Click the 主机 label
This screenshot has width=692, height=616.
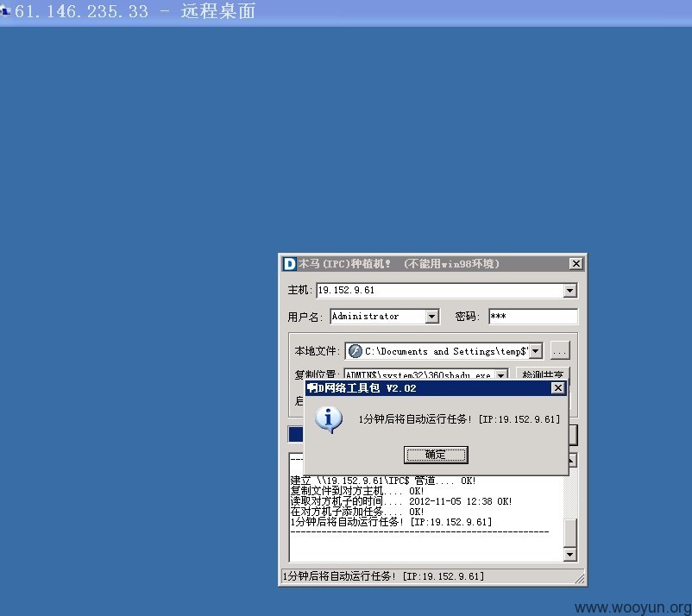[x=299, y=290]
